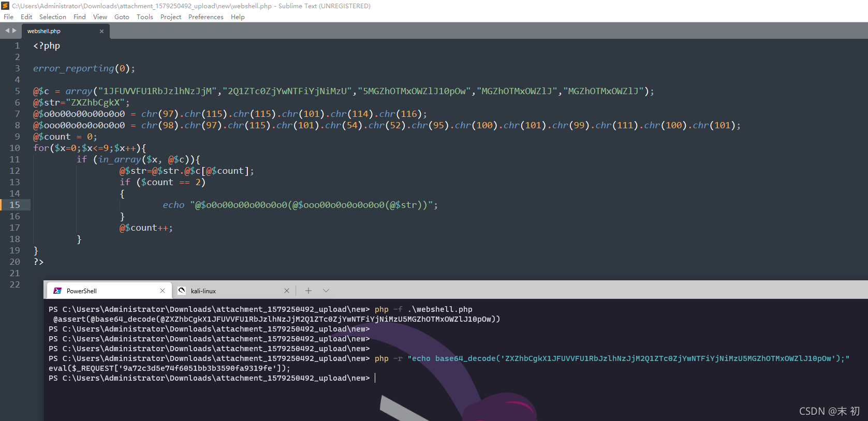
Task: Click the "ZXZhbCgkX" string on line 6
Action: click(x=95, y=102)
